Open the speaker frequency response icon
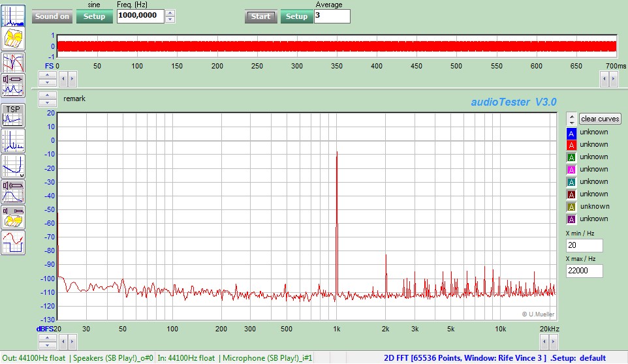This screenshot has height=364, width=628. click(13, 192)
